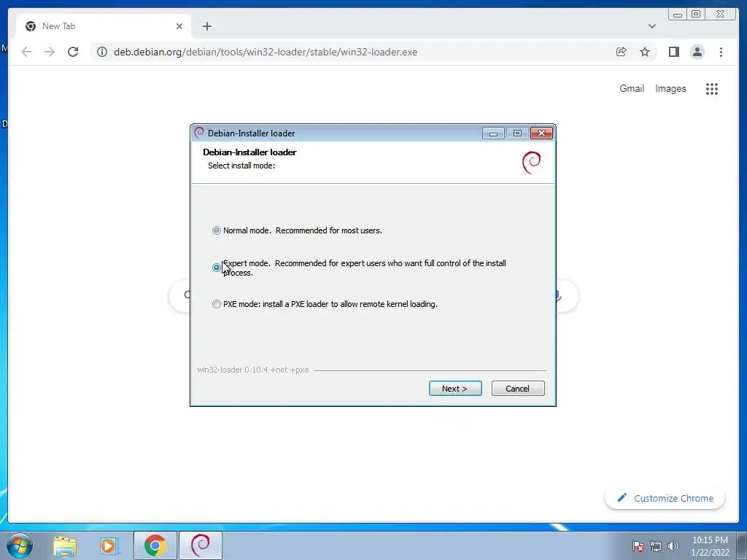
Task: Open the Gmail link
Action: coord(632,88)
